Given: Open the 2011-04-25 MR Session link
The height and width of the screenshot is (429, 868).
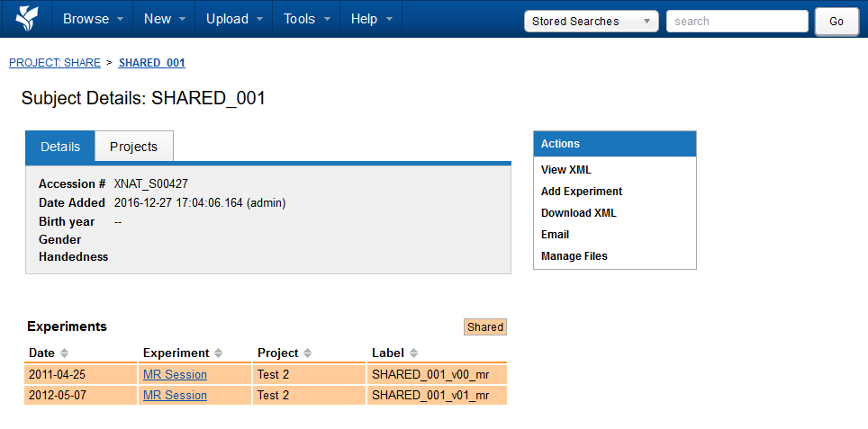Looking at the screenshot, I should tap(175, 374).
